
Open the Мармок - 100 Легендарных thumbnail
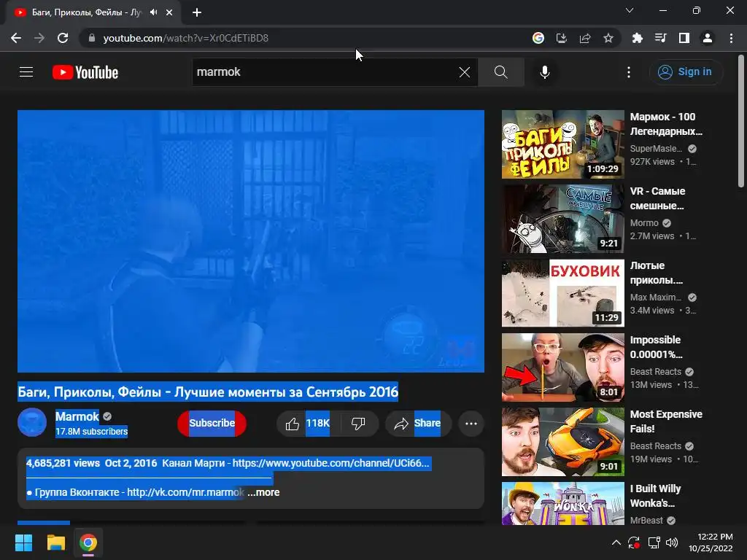pyautogui.click(x=562, y=145)
